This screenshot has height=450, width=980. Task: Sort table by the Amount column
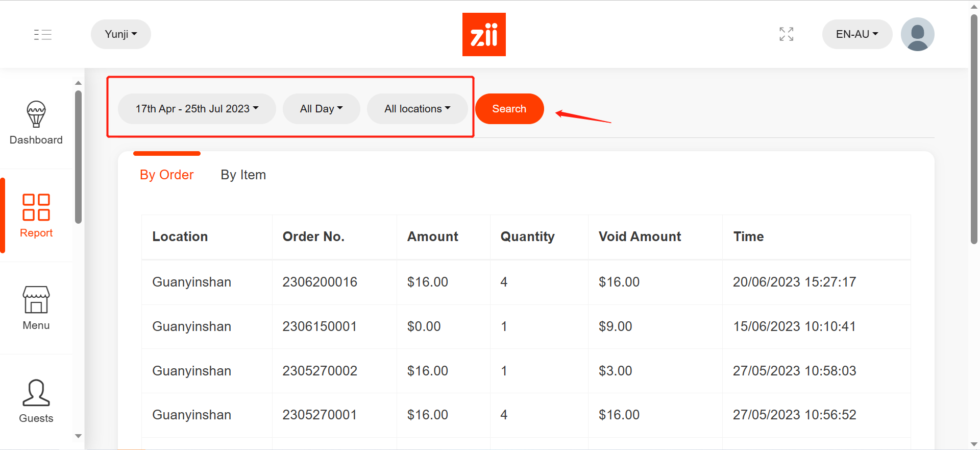coord(432,236)
